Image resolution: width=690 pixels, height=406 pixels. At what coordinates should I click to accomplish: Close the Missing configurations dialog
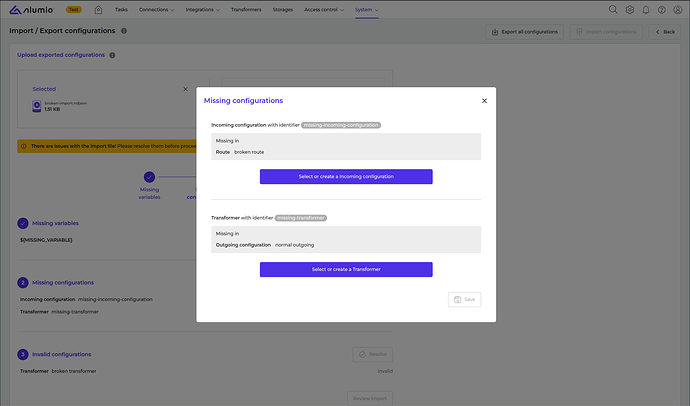(x=484, y=101)
